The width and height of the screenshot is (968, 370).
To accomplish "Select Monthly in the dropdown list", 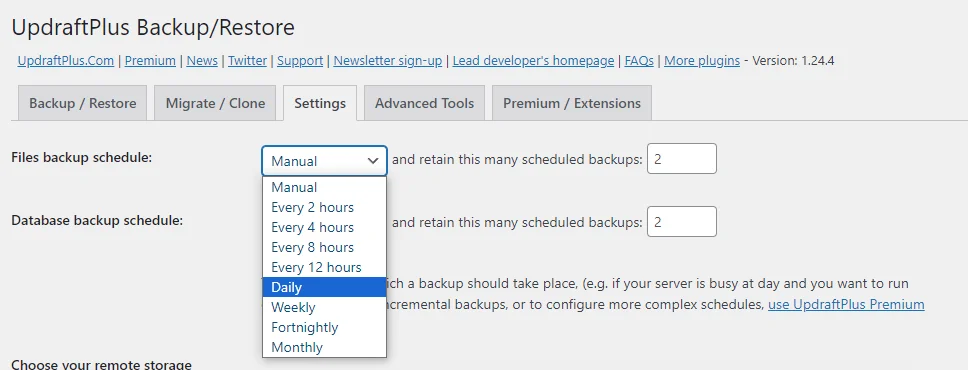I will [325, 347].
